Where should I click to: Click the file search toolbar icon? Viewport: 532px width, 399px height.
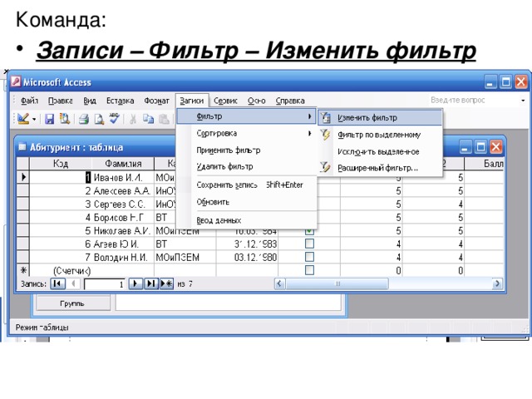pos(65,118)
